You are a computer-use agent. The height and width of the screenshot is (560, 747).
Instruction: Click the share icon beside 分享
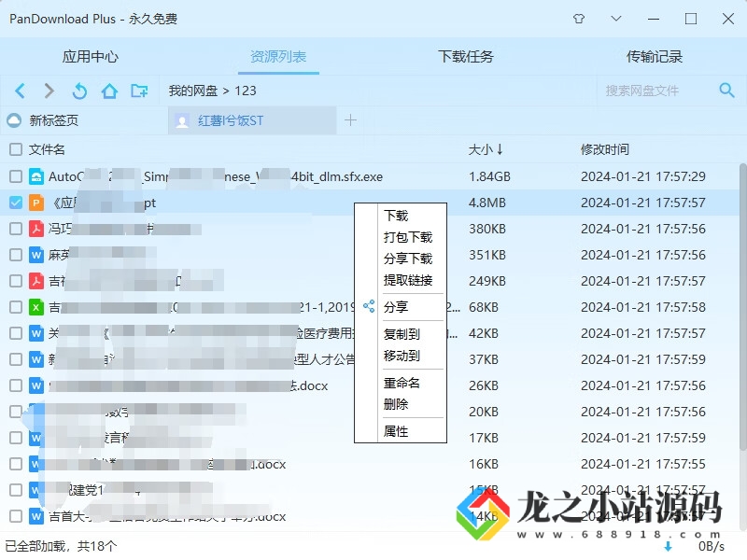click(369, 306)
